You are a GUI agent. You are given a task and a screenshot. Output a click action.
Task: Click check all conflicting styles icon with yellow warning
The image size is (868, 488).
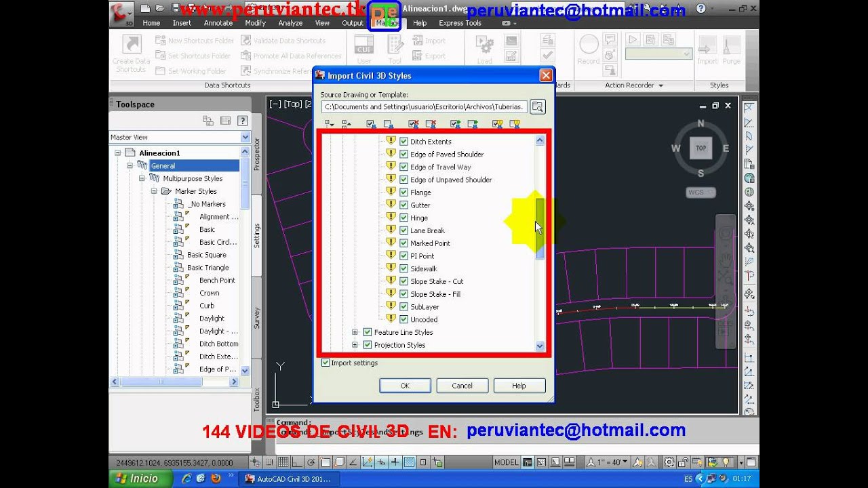tap(498, 124)
